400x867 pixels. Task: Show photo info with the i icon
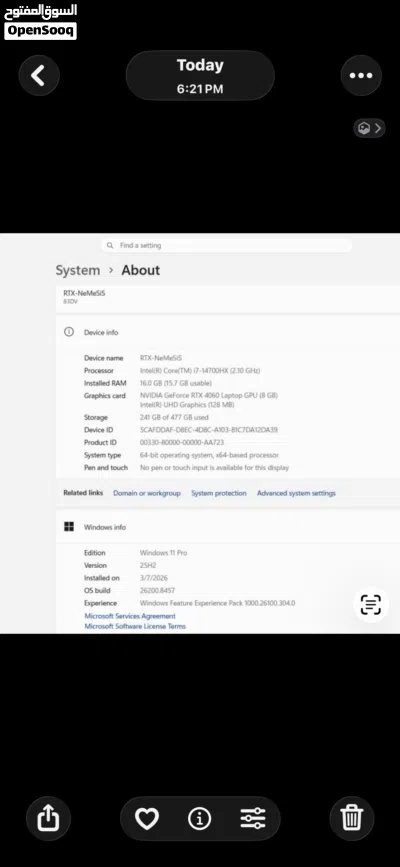(200, 818)
